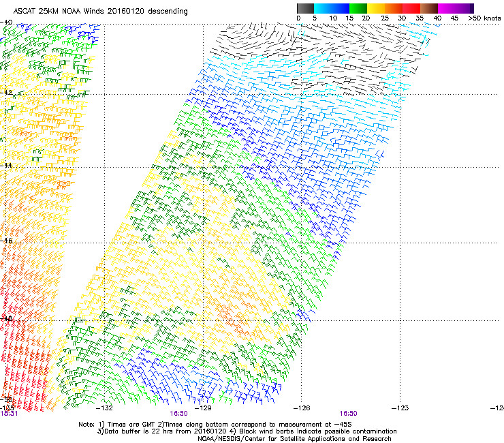The image size is (504, 443).
Task: Click the purple 16:50 time label near -129
Action: pos(178,414)
